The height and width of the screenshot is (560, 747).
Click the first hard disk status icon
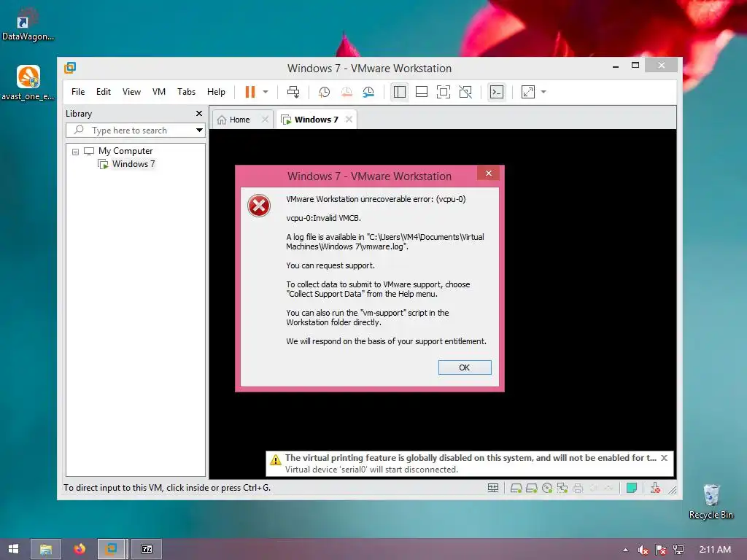[x=516, y=488]
